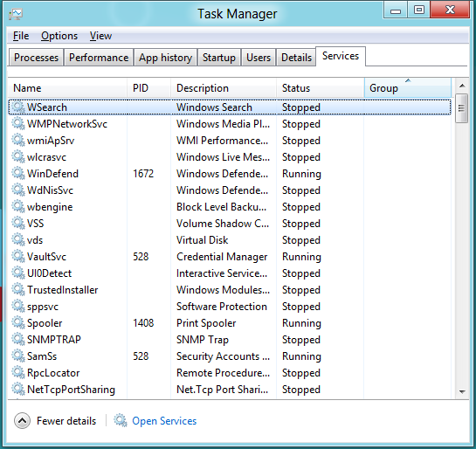Click the gear icon beside wlcrasvc
Screen dimensions: 476x449
tap(18, 157)
